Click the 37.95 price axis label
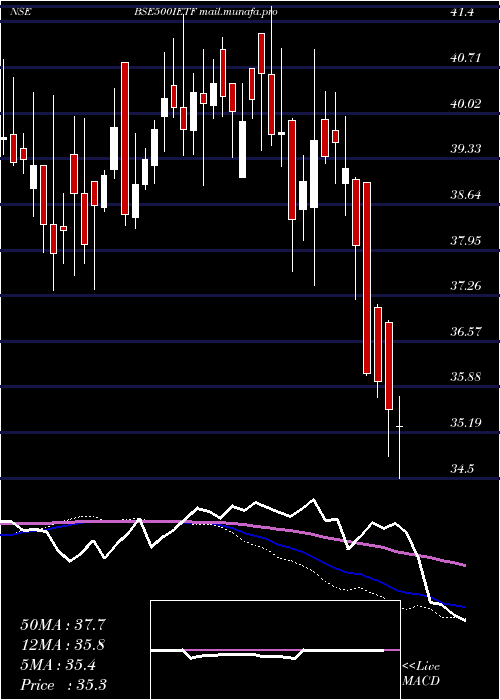The image size is (500, 700). 466,241
